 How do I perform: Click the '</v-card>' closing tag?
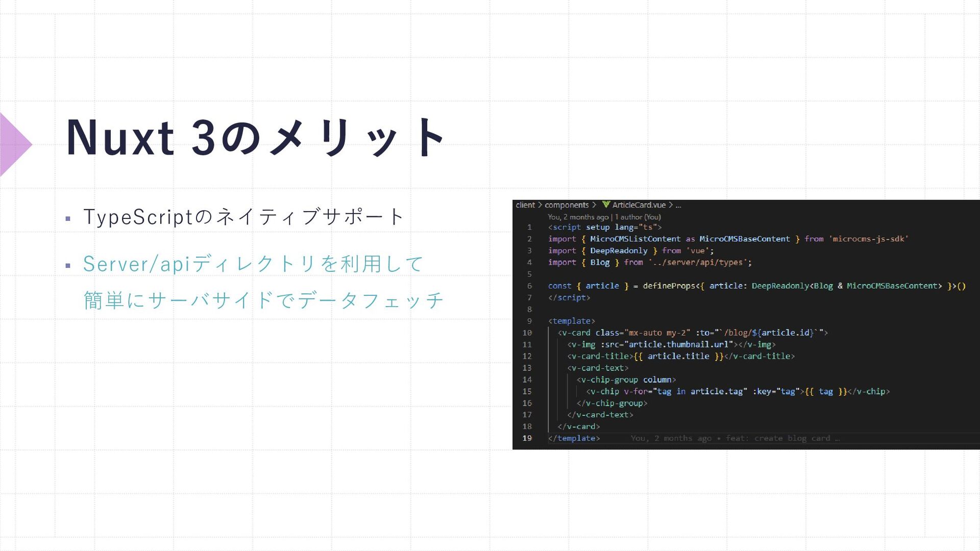pyautogui.click(x=579, y=427)
